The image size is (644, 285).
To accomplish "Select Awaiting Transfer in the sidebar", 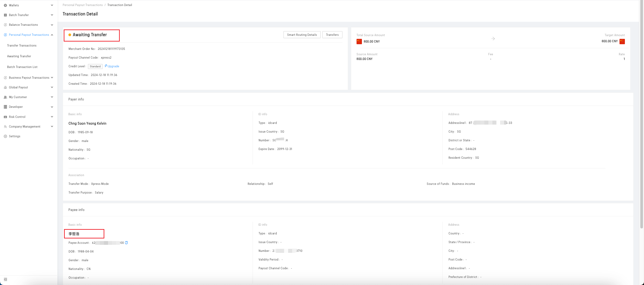I will tap(19, 56).
